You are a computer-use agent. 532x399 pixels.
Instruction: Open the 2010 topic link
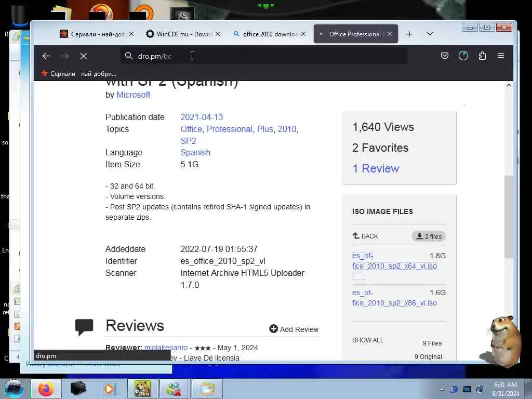(x=287, y=129)
